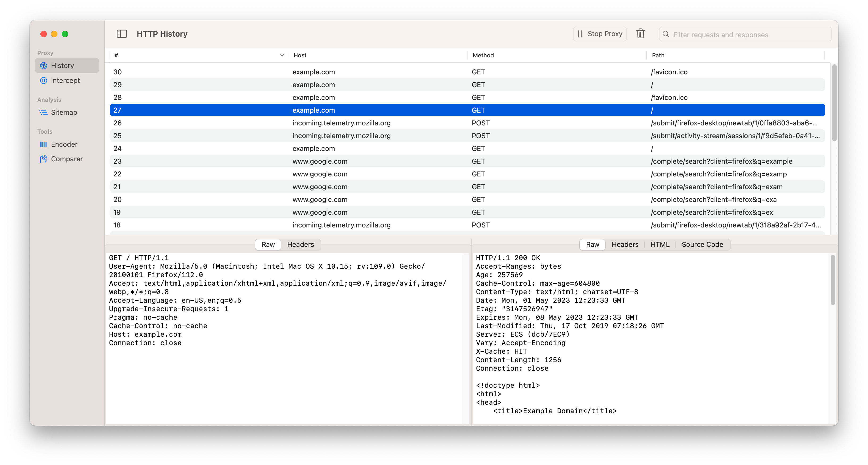The height and width of the screenshot is (465, 868).
Task: Open the response HTML tab
Action: click(660, 244)
